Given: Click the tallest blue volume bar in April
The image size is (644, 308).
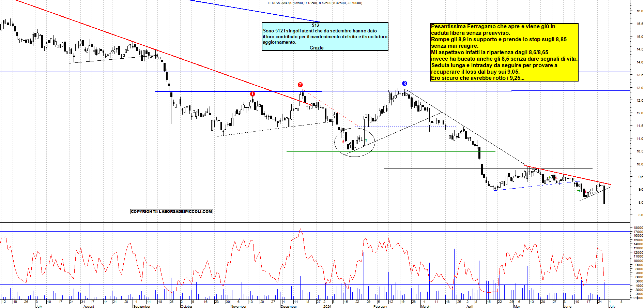Looking at the screenshot, I should (x=482, y=264).
